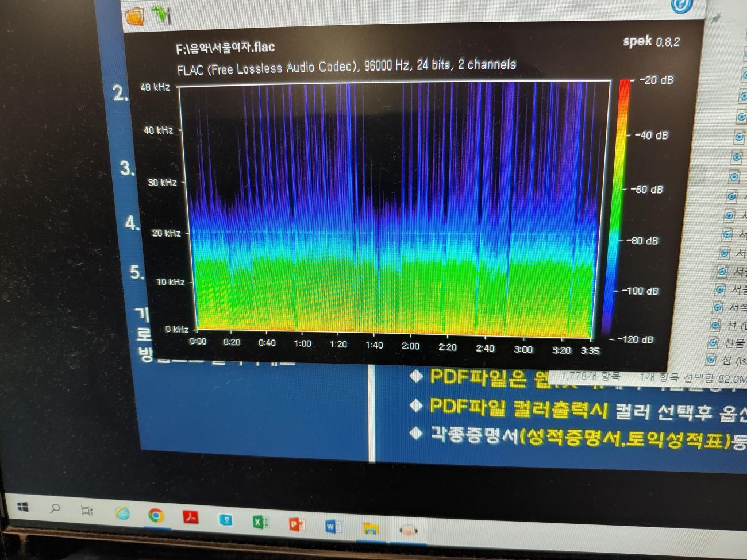Click the pin icon in the Explorer window

click(716, 20)
